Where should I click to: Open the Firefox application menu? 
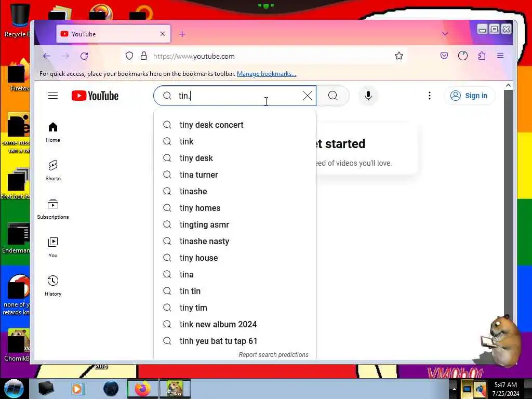pyautogui.click(x=500, y=56)
